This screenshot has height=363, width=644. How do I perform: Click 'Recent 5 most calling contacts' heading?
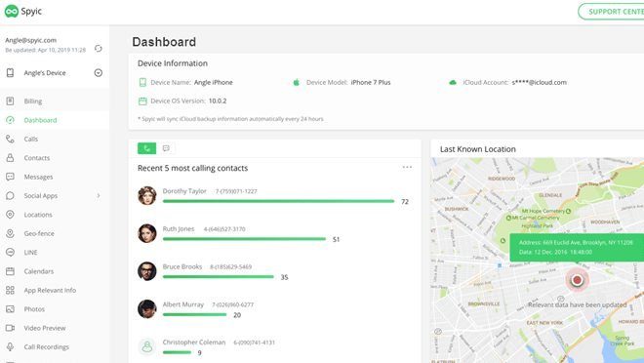192,168
